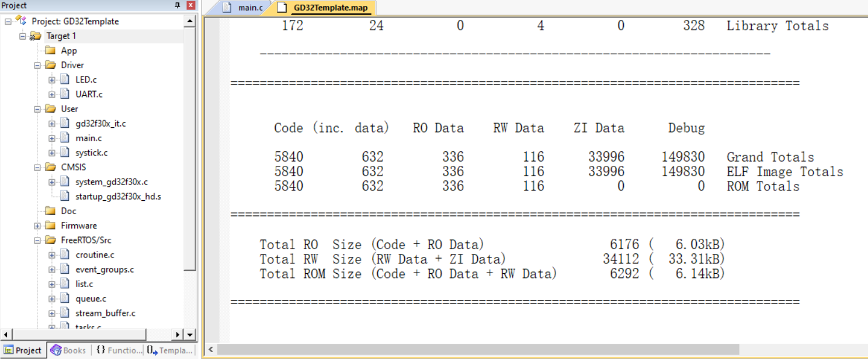The image size is (868, 359).
Task: Click the LED.c file icon
Action: [x=65, y=79]
